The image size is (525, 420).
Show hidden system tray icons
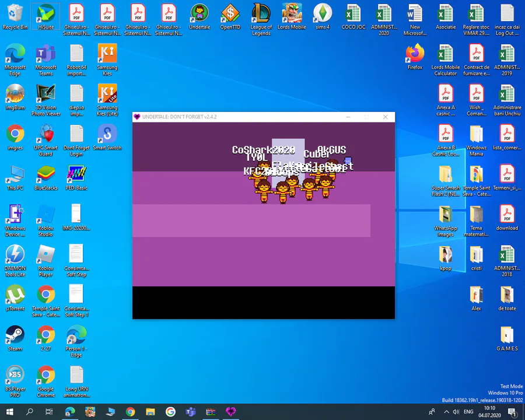446,412
